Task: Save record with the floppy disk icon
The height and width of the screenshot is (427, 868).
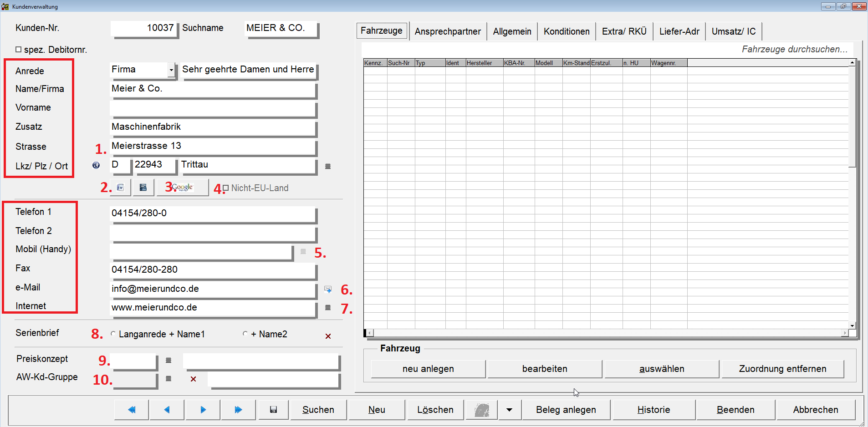Action: click(x=273, y=410)
